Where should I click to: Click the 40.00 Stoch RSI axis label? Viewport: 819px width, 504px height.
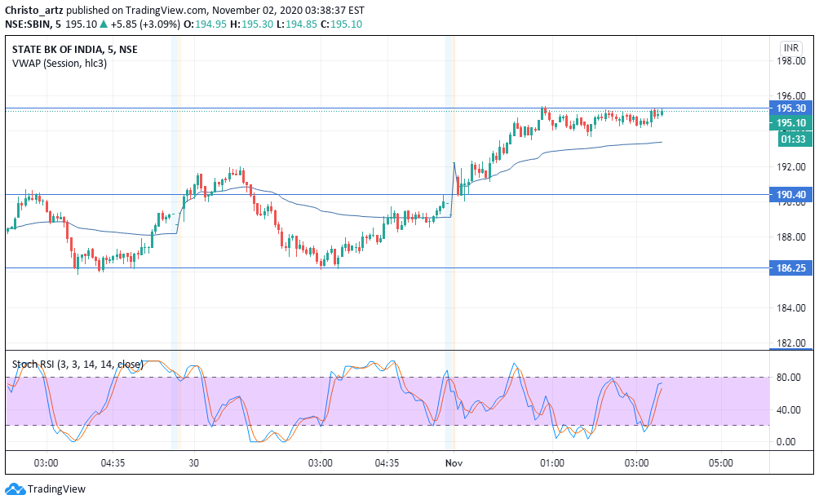[x=788, y=410]
